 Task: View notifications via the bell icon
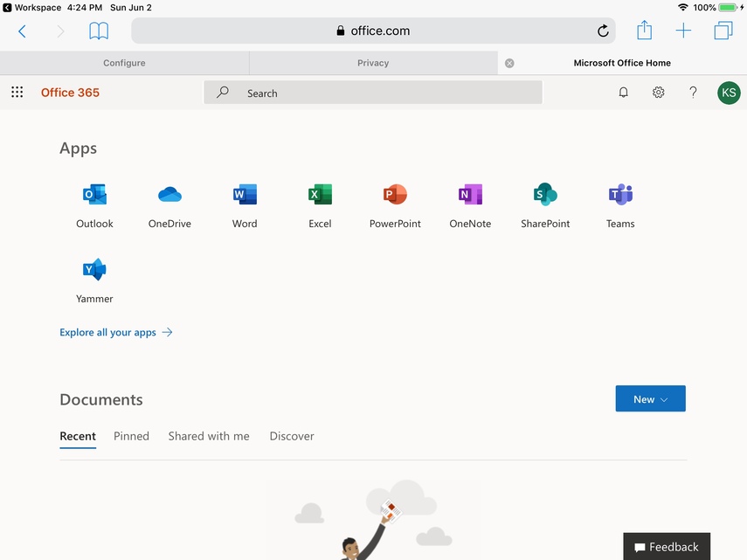tap(623, 93)
